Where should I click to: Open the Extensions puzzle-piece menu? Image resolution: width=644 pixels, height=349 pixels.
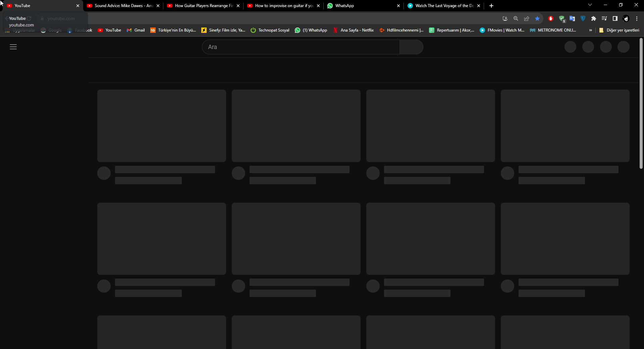(x=594, y=18)
